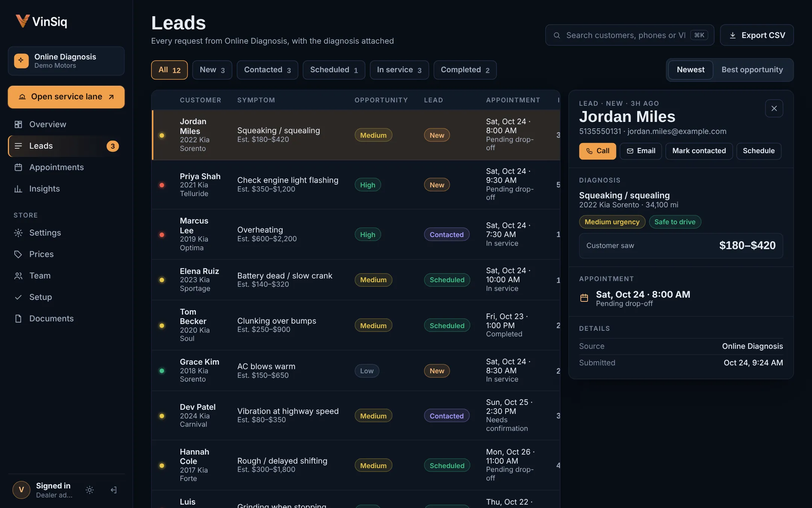Click Mark contacted button
This screenshot has width=812, height=508.
pyautogui.click(x=699, y=151)
